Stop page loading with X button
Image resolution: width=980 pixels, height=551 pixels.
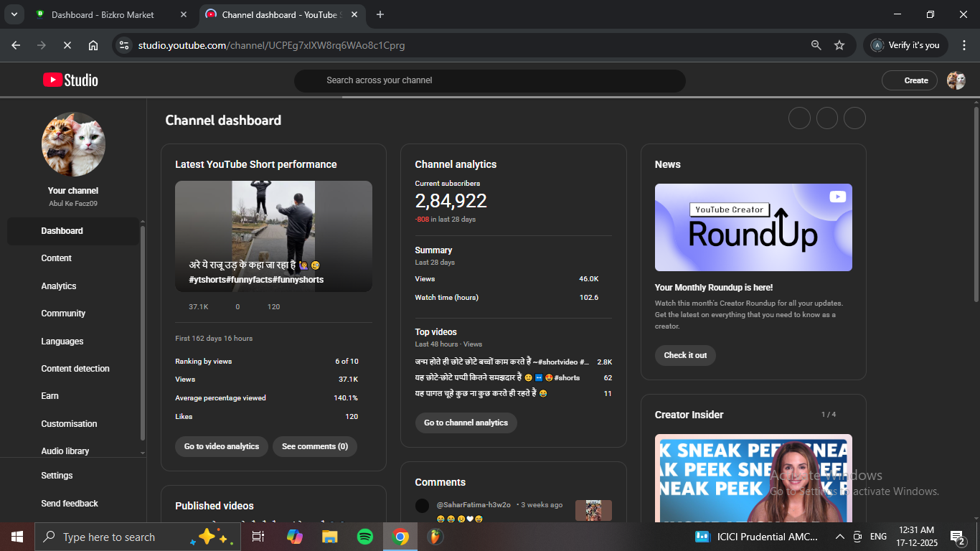pos(67,45)
